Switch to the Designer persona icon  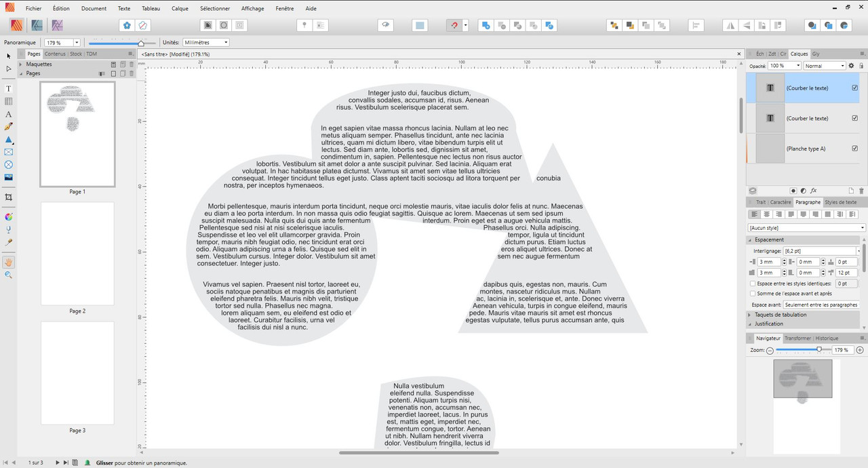pos(37,25)
